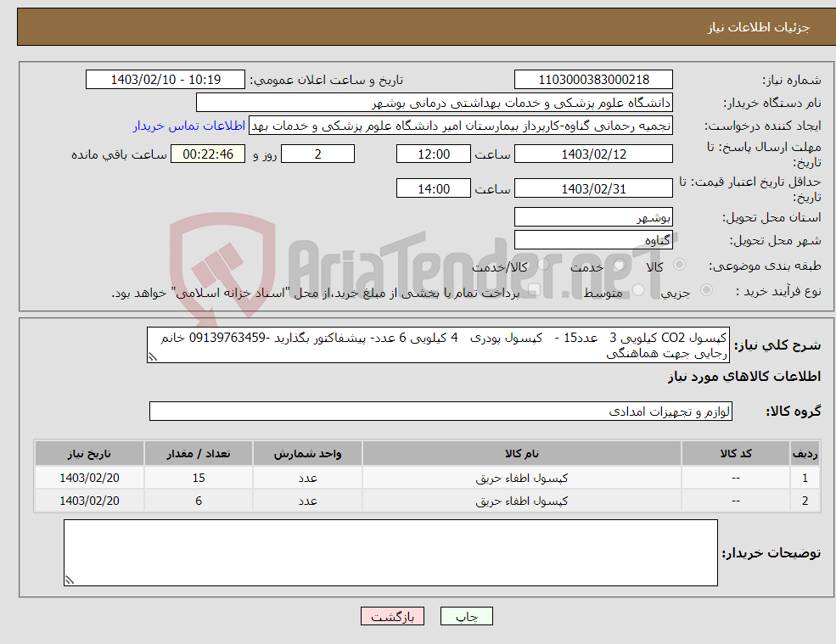The image size is (836, 644).
Task: Toggle the Islamic treasury payment checkbox
Action: [534, 290]
